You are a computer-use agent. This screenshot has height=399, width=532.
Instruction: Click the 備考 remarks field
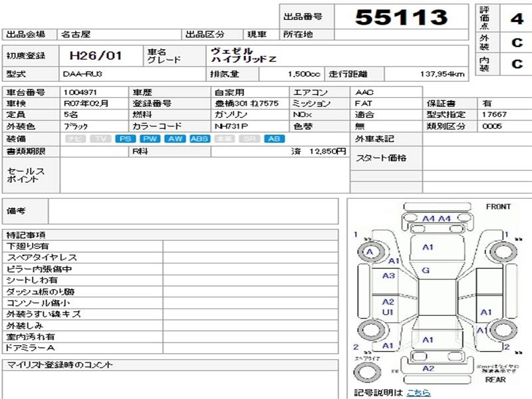pyautogui.click(x=194, y=211)
